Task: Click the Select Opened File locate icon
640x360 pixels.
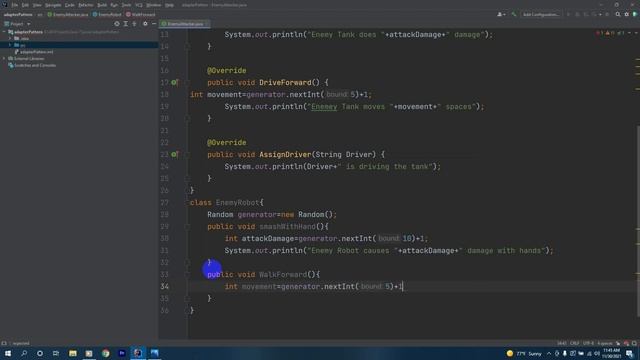Action: tap(117, 24)
